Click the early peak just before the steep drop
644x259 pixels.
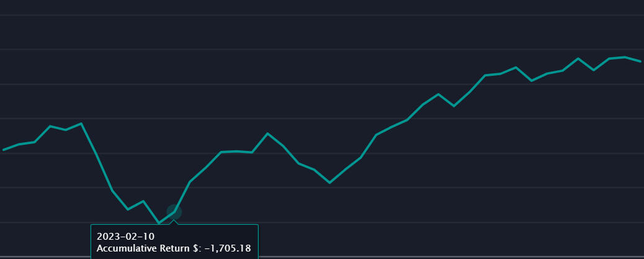[81, 124]
